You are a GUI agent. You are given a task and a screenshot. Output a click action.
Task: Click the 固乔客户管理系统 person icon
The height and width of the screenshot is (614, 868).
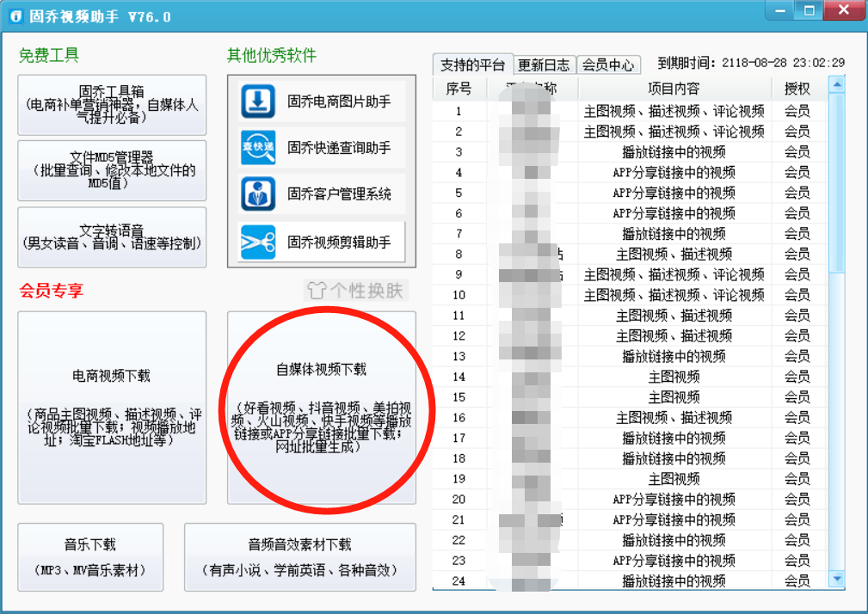pyautogui.click(x=257, y=193)
